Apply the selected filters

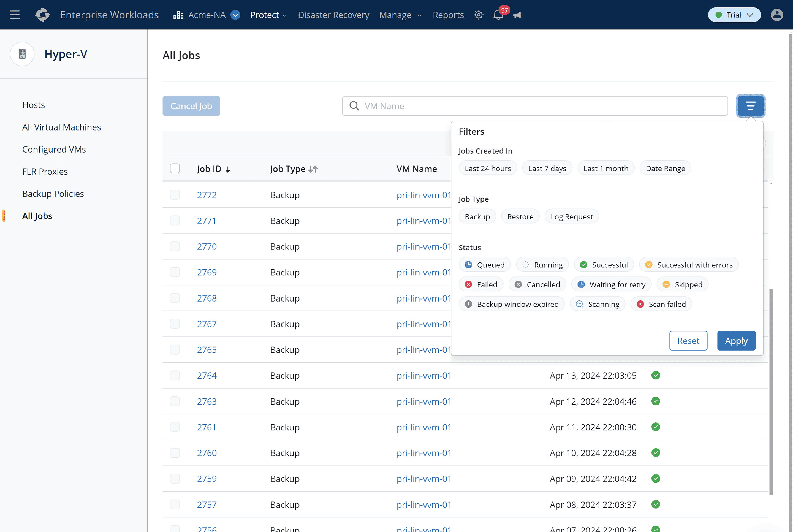pos(736,341)
